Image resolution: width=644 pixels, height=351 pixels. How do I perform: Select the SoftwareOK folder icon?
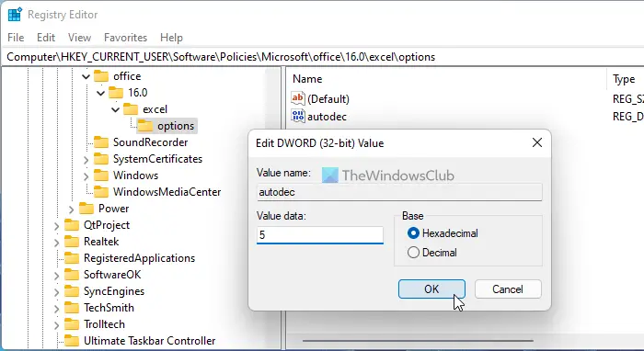72,275
